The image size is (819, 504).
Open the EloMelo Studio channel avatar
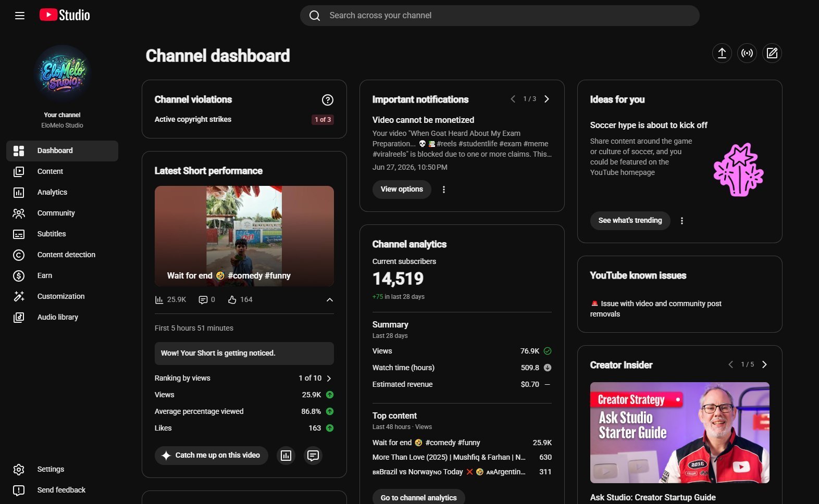click(63, 73)
